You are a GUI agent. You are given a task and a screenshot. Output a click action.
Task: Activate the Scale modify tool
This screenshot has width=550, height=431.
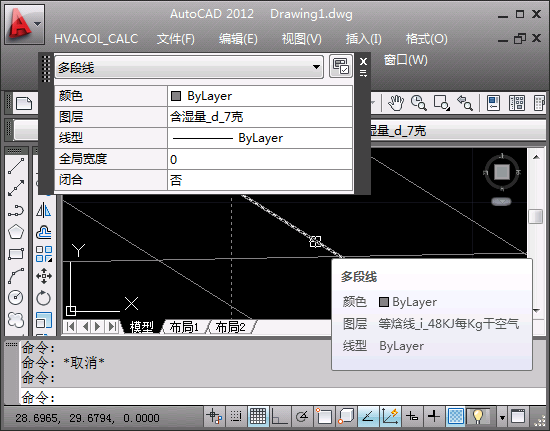44,320
